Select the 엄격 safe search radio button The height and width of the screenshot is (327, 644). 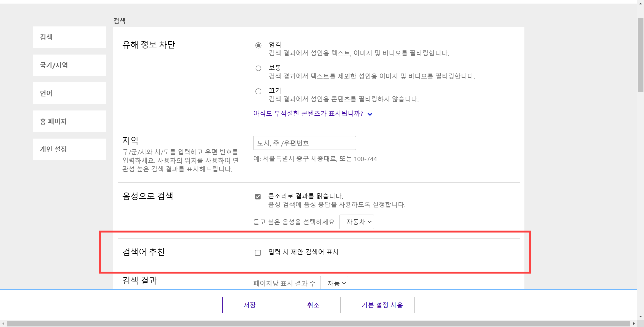[x=258, y=45]
